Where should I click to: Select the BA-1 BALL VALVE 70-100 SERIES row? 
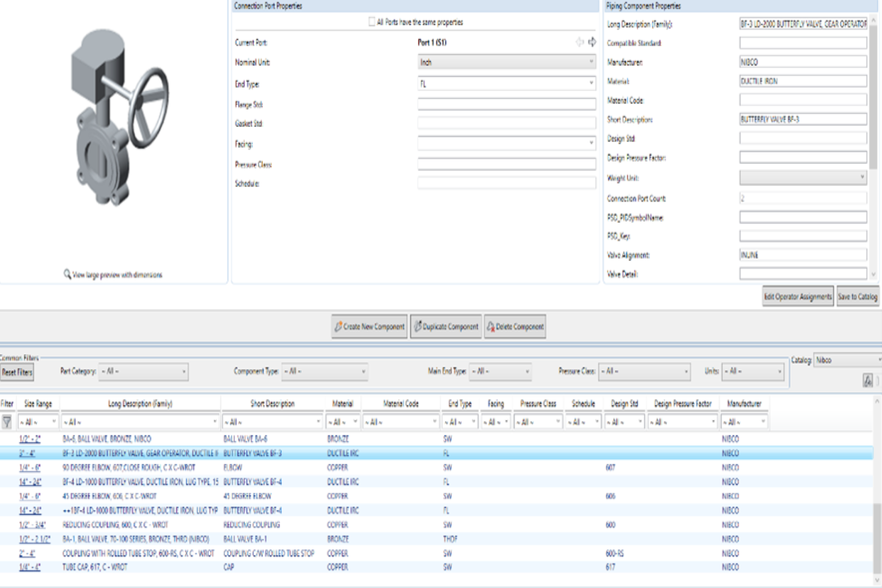click(x=436, y=539)
